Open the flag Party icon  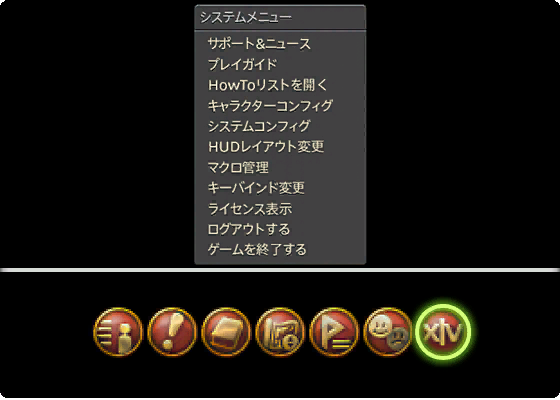(334, 332)
